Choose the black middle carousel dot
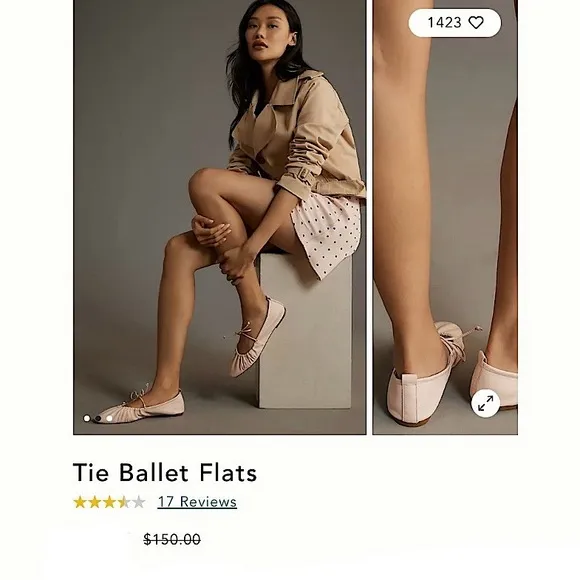 (98, 418)
